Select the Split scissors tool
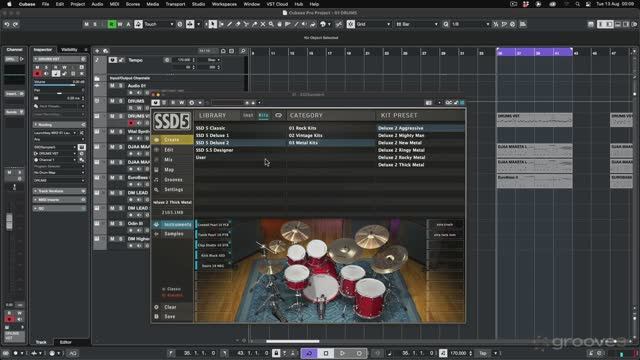 pos(247,24)
